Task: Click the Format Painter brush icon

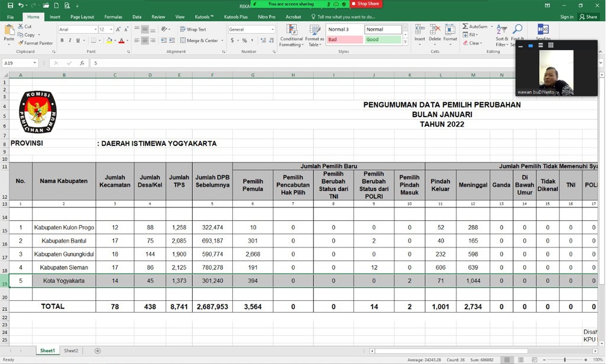Action: pos(21,43)
